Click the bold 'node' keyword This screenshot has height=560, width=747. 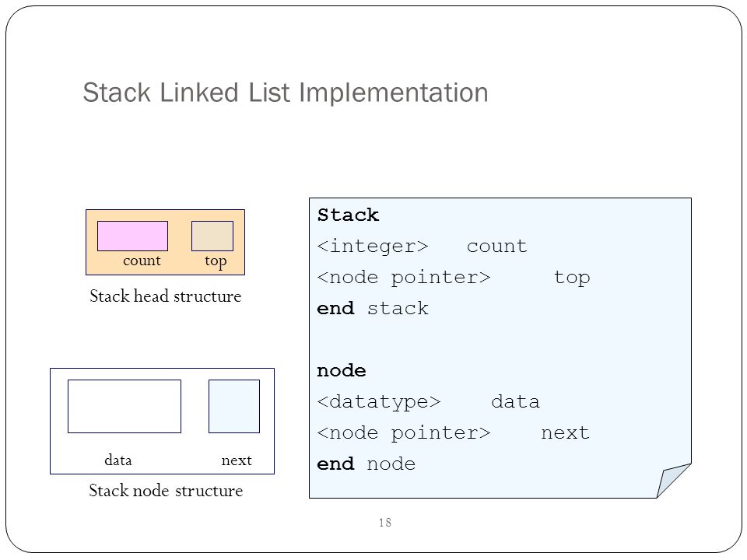(341, 371)
